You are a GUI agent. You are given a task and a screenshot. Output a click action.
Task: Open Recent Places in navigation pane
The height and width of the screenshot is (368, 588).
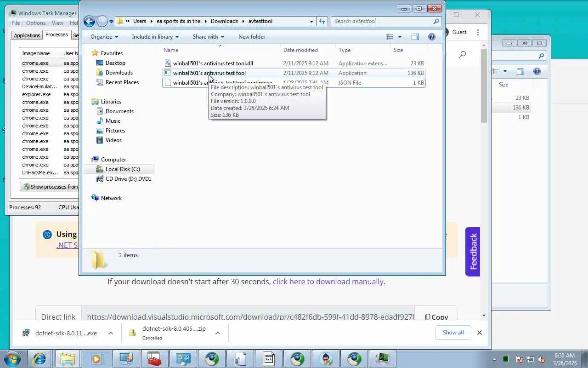click(122, 82)
